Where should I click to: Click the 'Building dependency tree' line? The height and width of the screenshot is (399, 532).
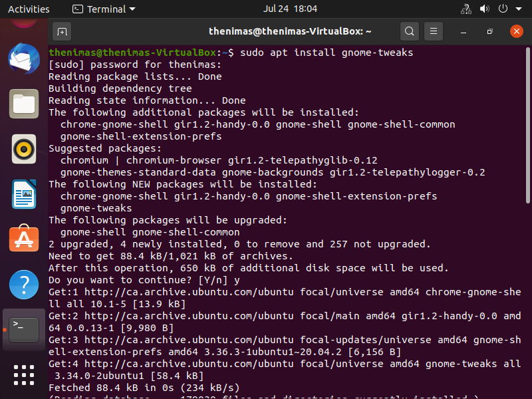[120, 88]
